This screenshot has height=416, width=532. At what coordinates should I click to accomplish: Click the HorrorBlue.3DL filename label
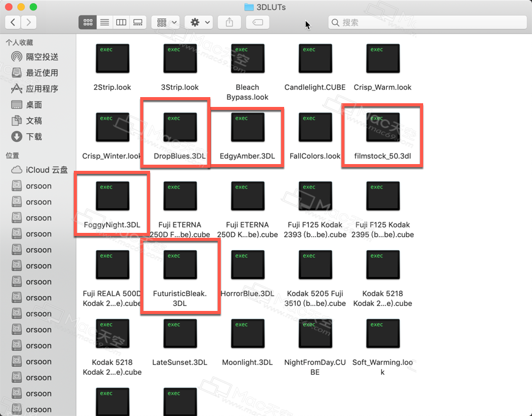(247, 294)
